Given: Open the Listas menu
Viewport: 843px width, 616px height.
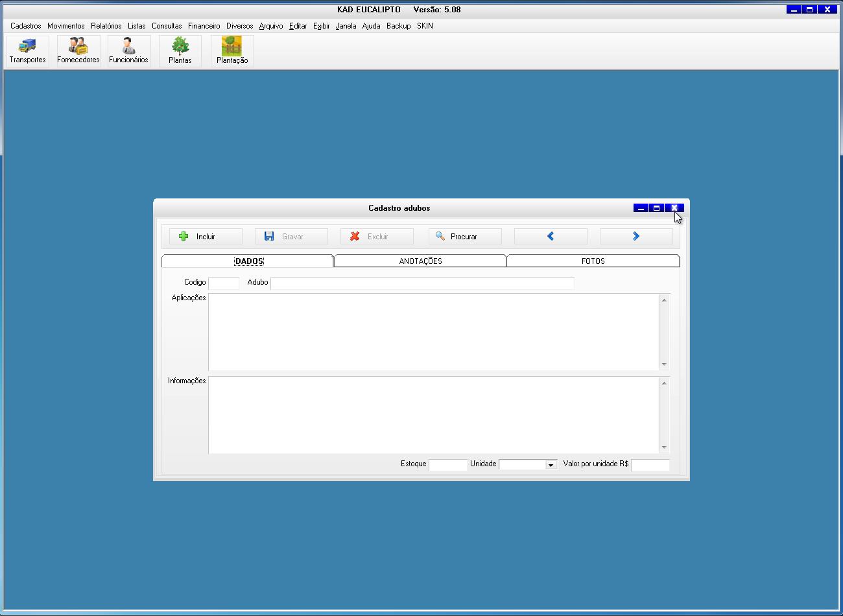Looking at the screenshot, I should (x=136, y=26).
